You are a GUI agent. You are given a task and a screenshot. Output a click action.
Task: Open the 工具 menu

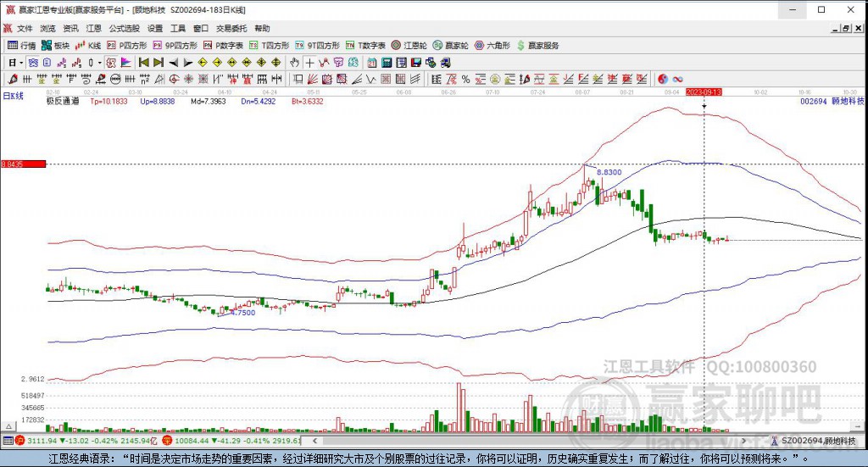point(178,28)
